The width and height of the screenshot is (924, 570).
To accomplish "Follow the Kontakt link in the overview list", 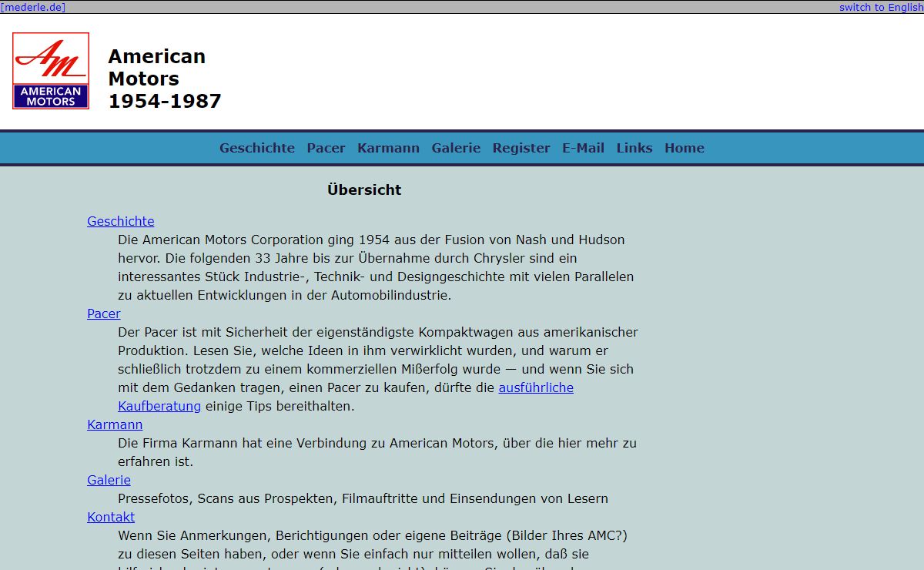I will 111,517.
